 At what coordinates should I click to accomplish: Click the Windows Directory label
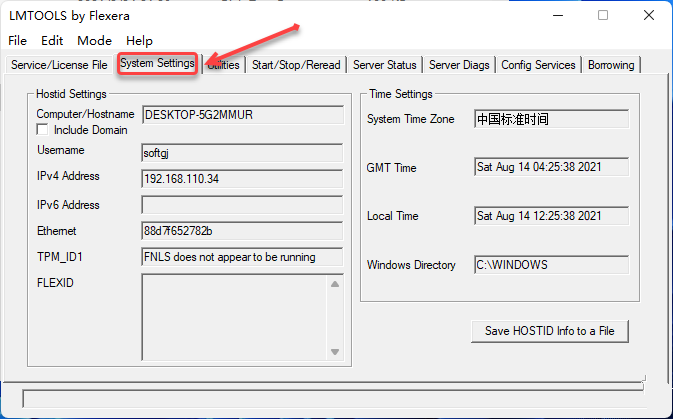411,265
